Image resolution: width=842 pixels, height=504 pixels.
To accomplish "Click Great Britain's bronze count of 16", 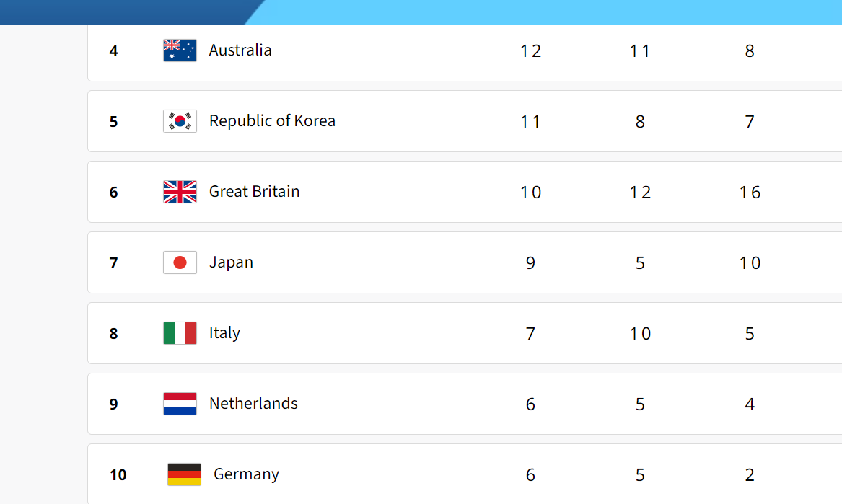I will pyautogui.click(x=750, y=192).
